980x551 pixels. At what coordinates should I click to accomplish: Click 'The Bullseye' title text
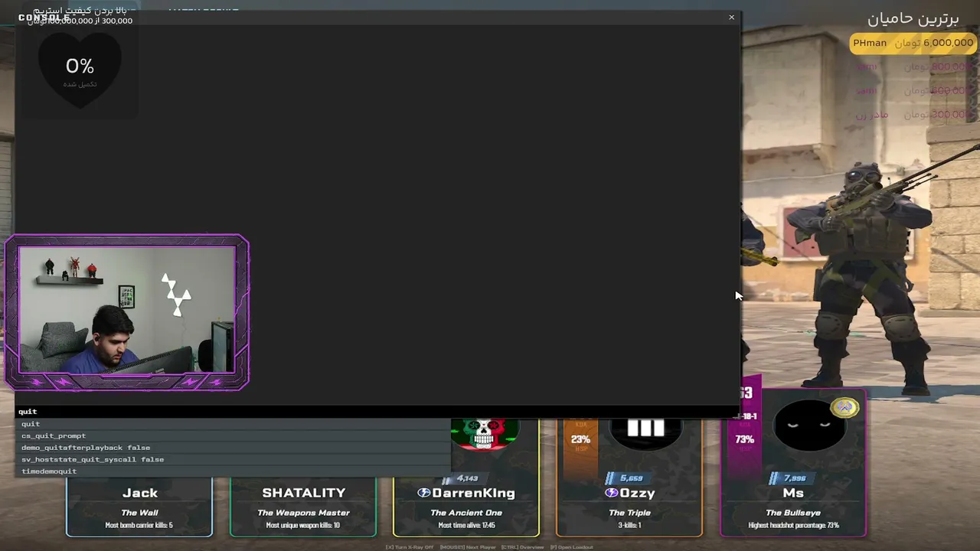click(793, 513)
